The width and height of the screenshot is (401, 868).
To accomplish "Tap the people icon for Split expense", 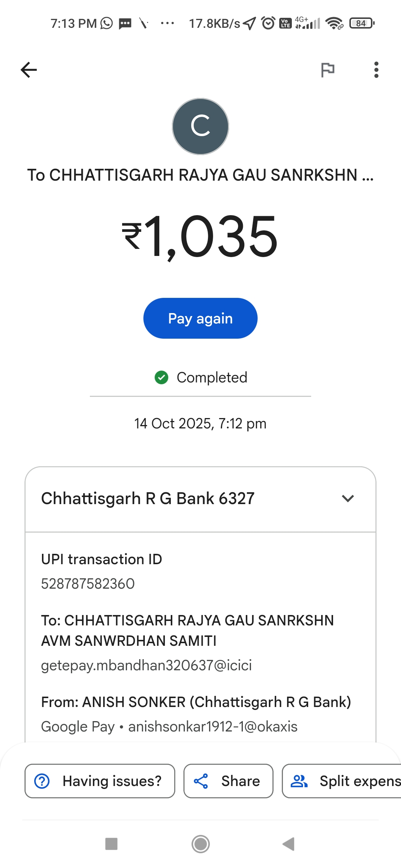I will pos(299,781).
